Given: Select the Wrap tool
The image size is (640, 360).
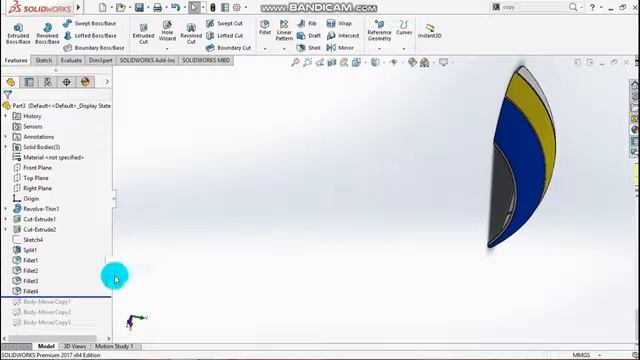Looking at the screenshot, I should (x=339, y=24).
